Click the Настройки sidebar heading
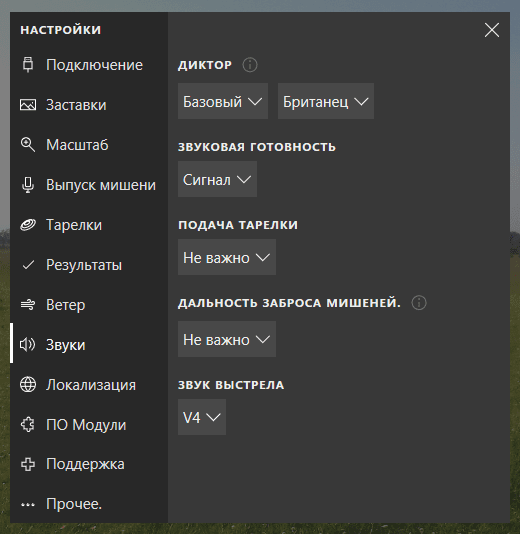Image resolution: width=520 pixels, height=534 pixels. click(x=61, y=30)
